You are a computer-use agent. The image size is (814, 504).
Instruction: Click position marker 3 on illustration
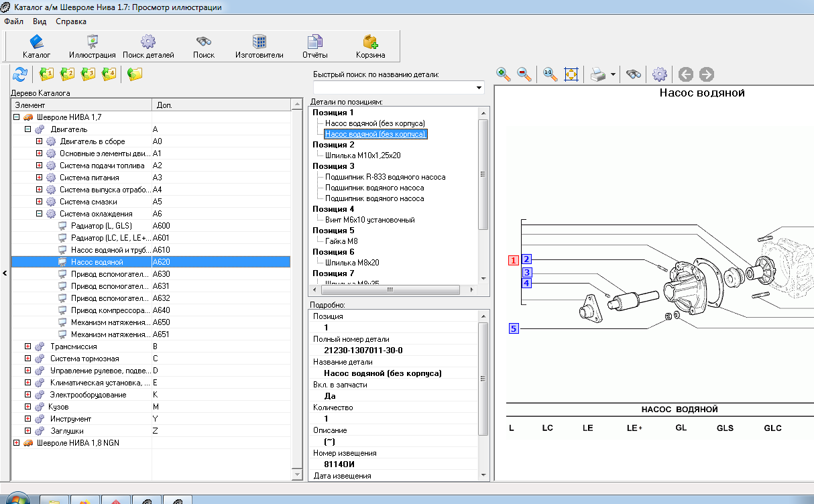click(527, 272)
